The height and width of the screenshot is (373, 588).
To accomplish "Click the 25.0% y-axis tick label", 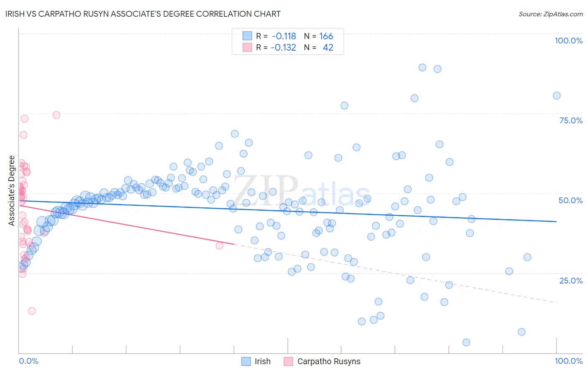I will [x=571, y=281].
